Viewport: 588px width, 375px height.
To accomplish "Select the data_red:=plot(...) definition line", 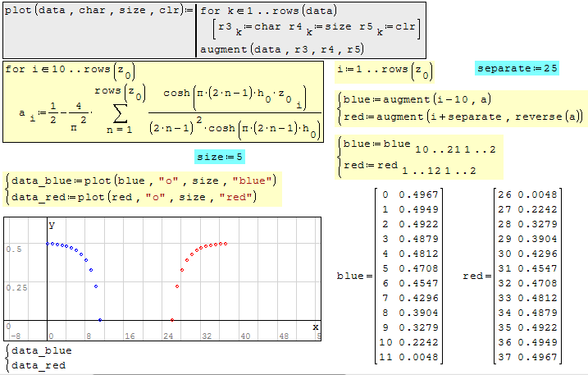I will tap(135, 196).
